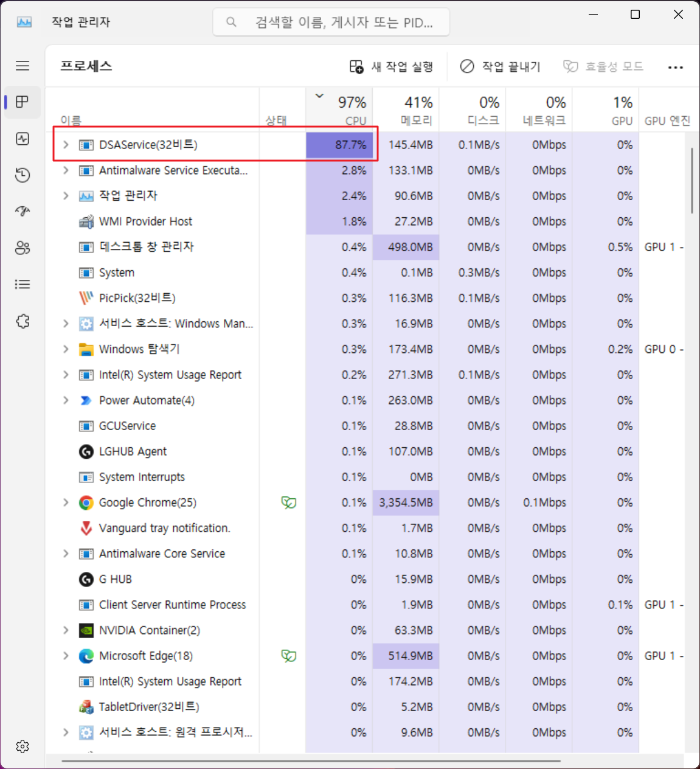Click the G HUB process icon
The image size is (700, 769).
click(x=86, y=579)
